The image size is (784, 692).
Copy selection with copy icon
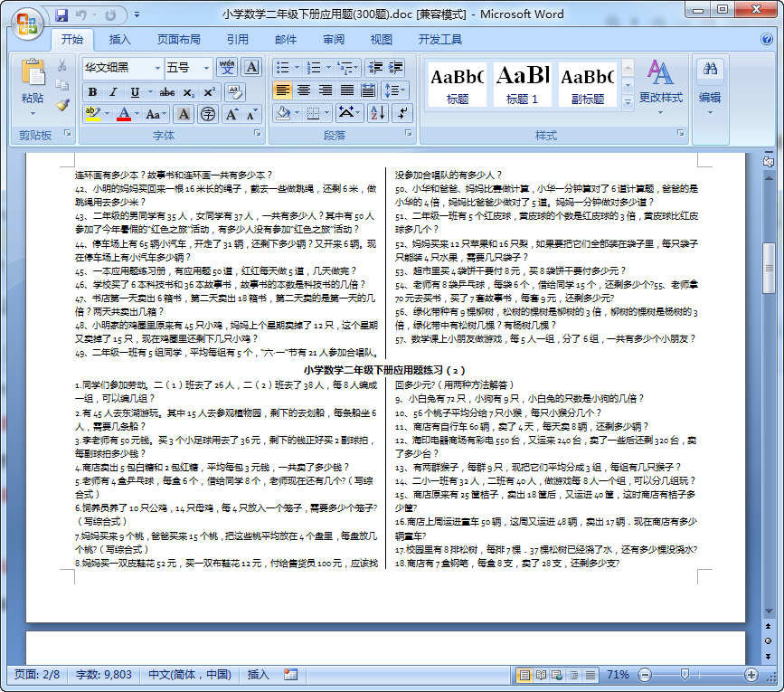(62, 85)
